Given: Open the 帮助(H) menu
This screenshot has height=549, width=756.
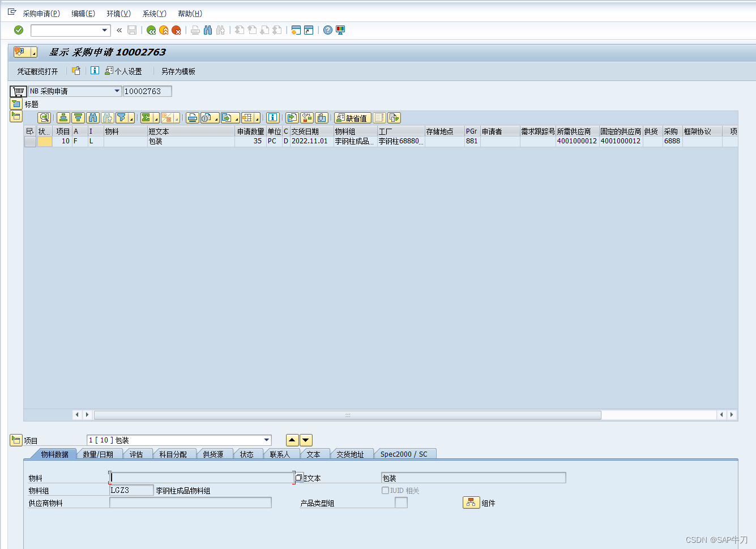Looking at the screenshot, I should (x=190, y=14).
